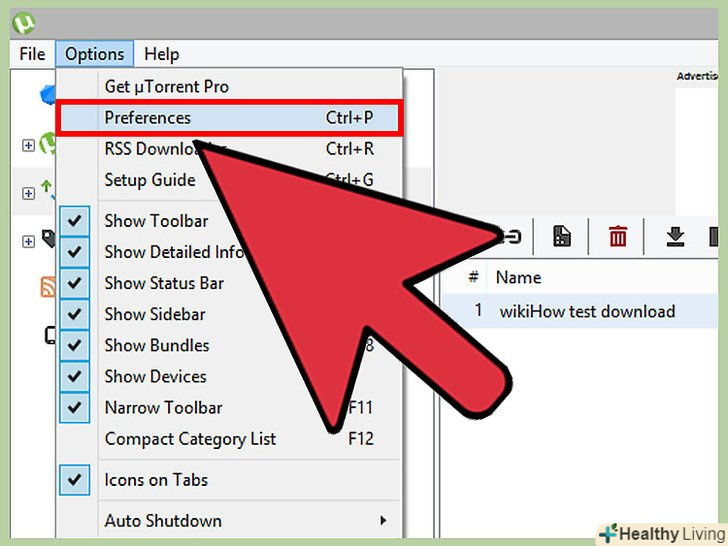Click the Create New Torrent toolbar icon
The width and height of the screenshot is (728, 546).
[562, 236]
